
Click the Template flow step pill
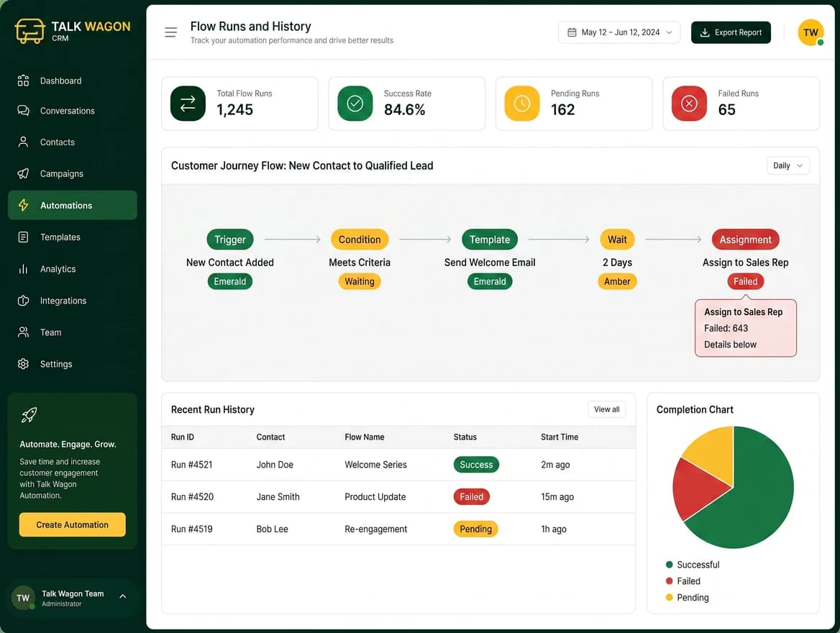point(490,240)
